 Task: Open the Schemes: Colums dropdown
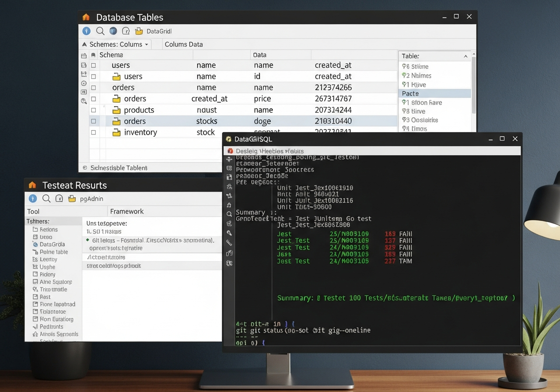click(116, 44)
